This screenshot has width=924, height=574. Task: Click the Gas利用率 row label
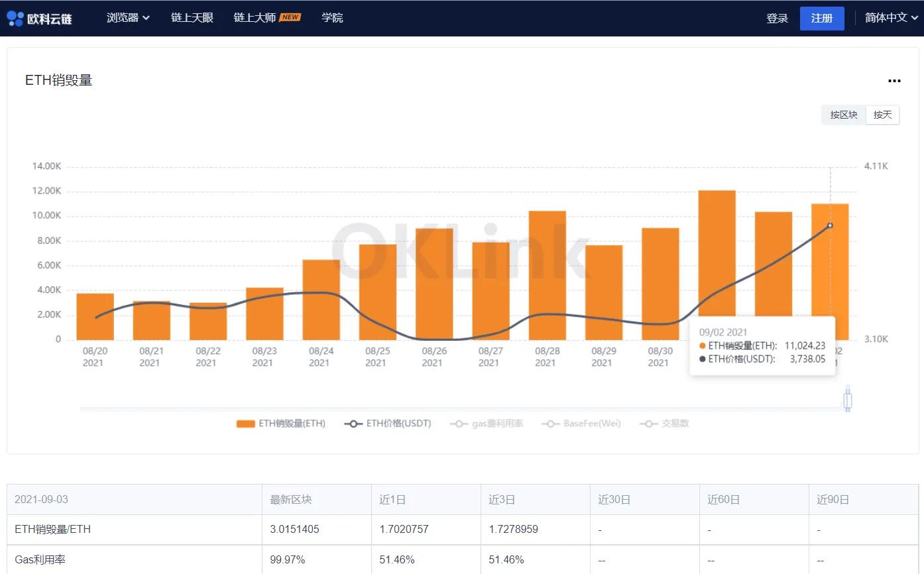point(40,560)
